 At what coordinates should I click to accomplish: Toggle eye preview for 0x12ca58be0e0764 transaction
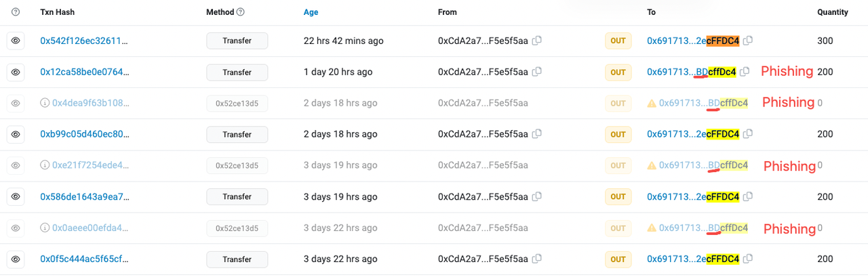pyautogui.click(x=16, y=72)
